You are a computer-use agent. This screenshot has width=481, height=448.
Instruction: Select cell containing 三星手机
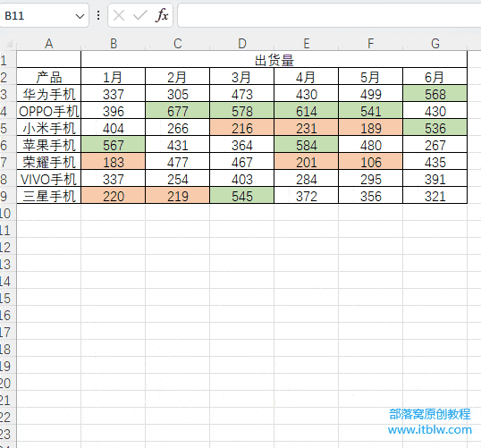pos(49,197)
